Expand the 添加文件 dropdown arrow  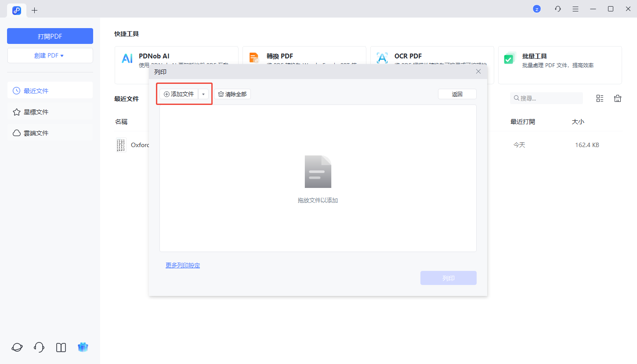point(203,94)
